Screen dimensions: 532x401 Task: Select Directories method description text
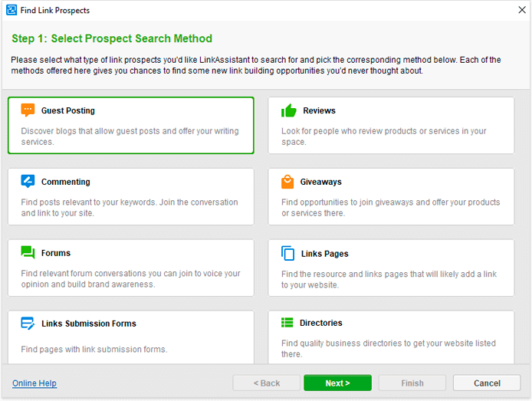[x=389, y=348]
